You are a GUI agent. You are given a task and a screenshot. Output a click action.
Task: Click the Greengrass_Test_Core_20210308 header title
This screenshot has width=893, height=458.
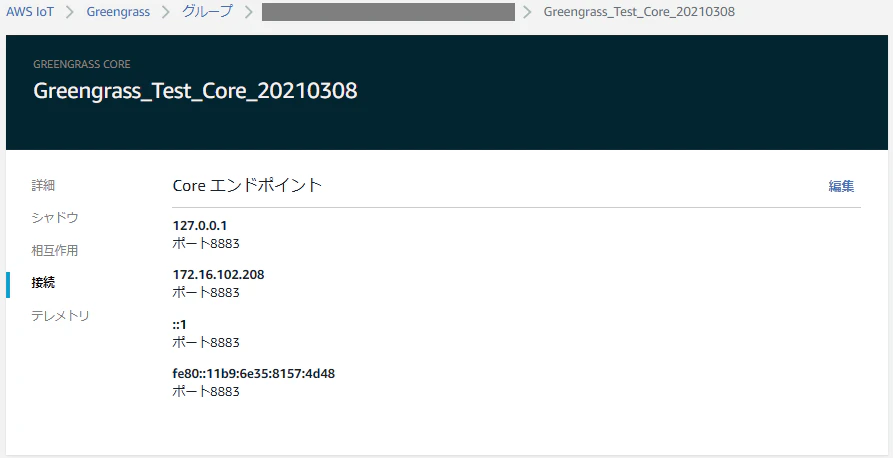tap(195, 91)
